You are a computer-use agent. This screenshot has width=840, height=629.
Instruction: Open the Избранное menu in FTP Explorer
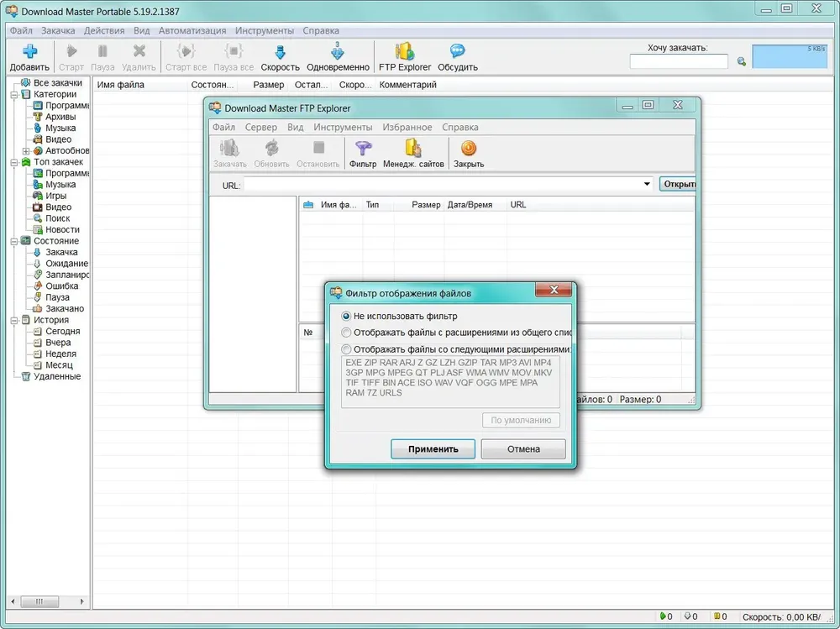coord(407,127)
